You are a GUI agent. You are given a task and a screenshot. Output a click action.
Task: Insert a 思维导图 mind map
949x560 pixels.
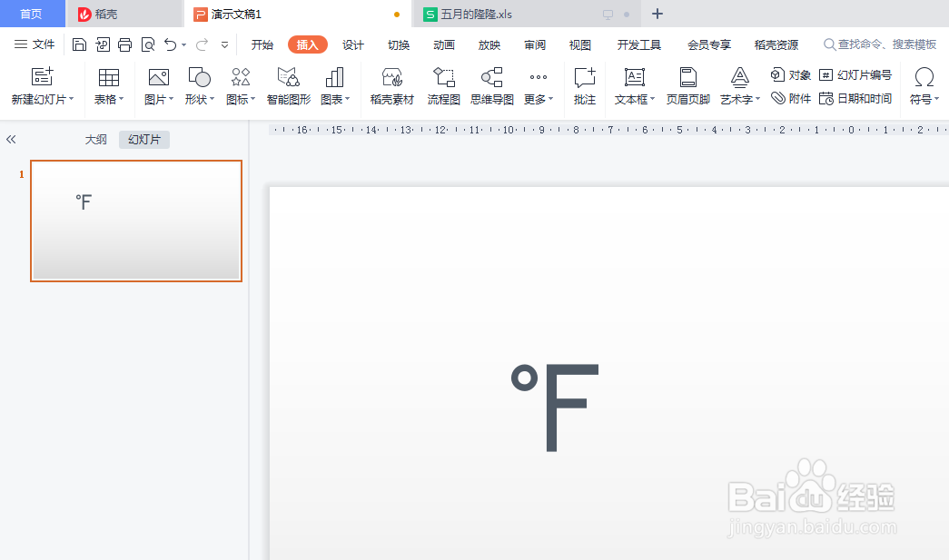point(491,88)
